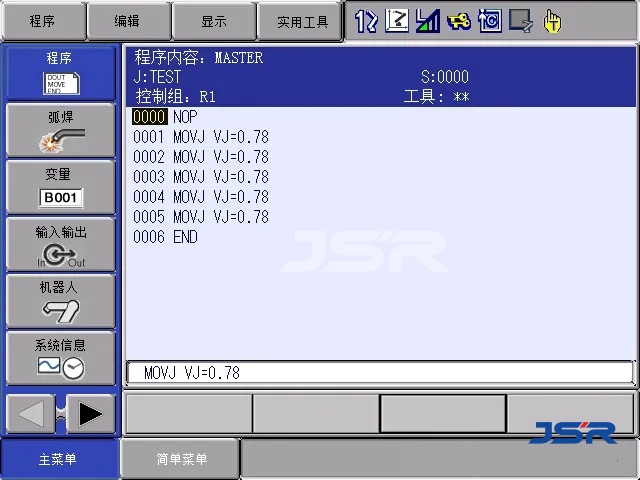Click the MOVJ VJ=0.78 input buffer line
The image size is (640, 480).
click(x=380, y=373)
